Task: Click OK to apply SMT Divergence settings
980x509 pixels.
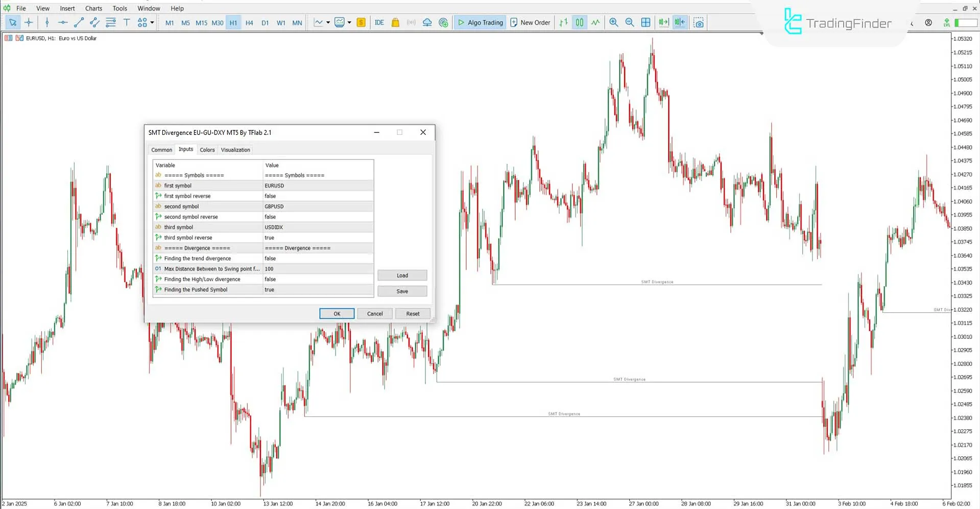Action: [337, 313]
